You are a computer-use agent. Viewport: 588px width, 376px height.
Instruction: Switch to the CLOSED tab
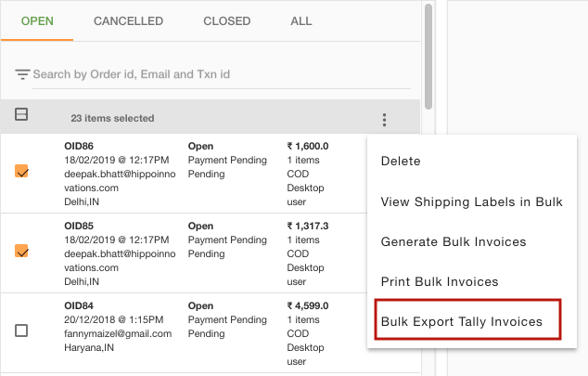click(227, 21)
